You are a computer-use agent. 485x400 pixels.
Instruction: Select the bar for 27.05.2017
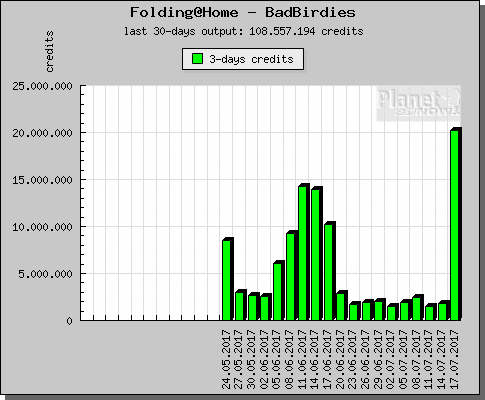pyautogui.click(x=240, y=305)
